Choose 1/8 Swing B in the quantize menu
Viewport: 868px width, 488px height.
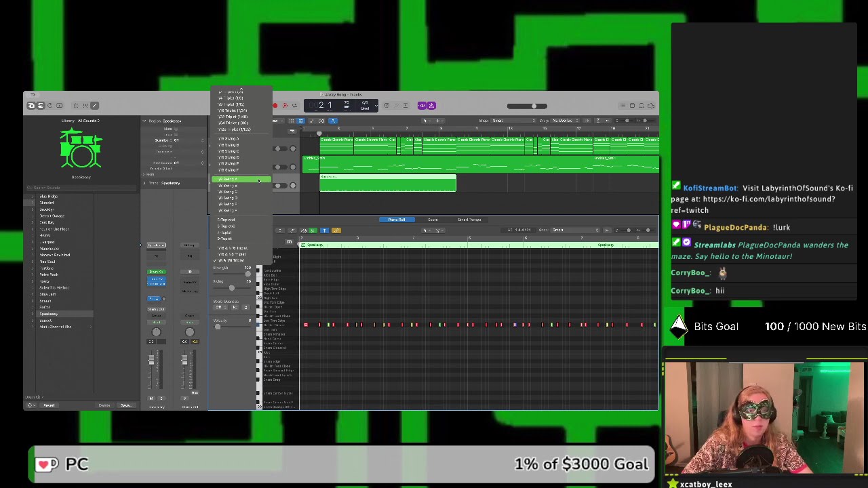(x=241, y=186)
